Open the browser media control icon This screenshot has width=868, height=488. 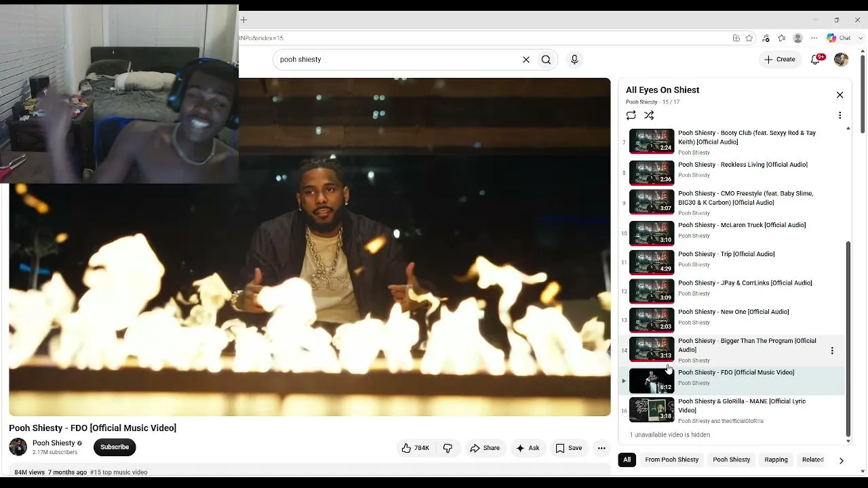point(766,39)
